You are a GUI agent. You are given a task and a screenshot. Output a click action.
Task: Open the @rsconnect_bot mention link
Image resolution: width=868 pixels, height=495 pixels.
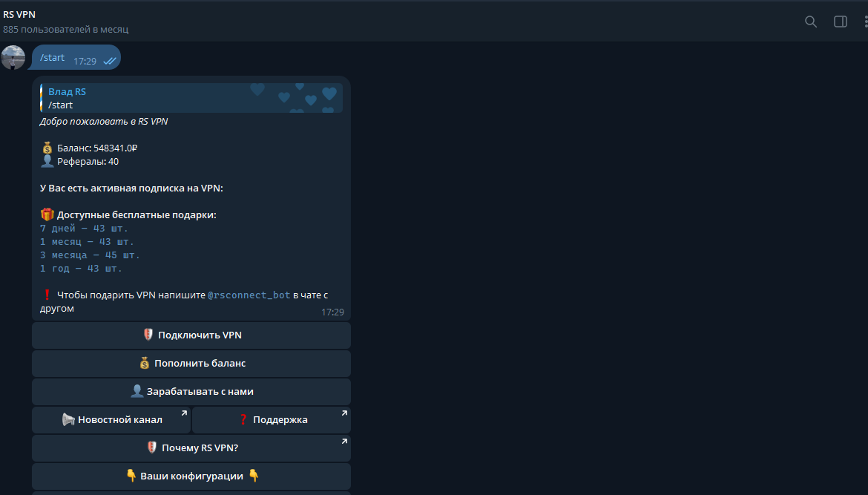249,295
